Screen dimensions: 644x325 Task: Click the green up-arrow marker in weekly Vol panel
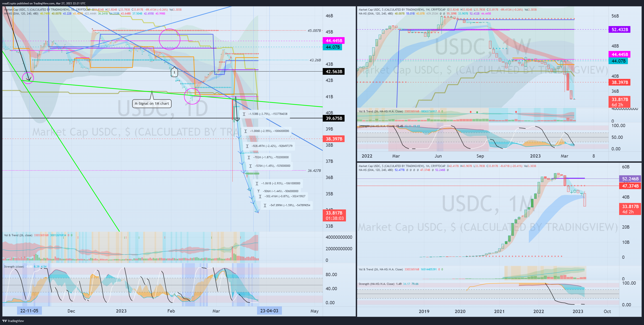(477, 112)
